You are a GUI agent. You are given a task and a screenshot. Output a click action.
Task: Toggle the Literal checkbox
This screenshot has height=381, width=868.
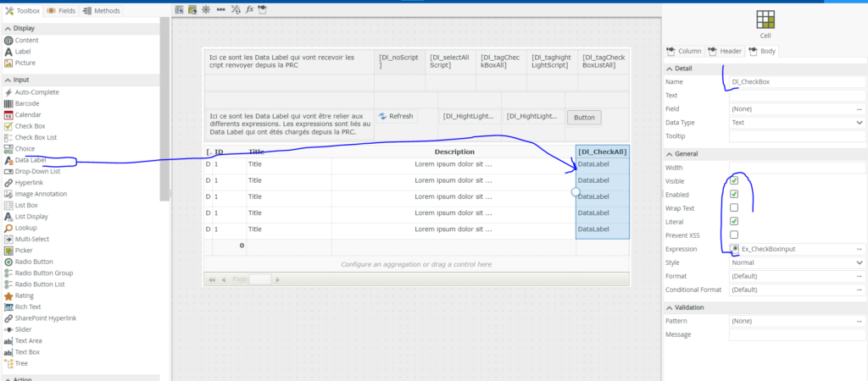tap(734, 222)
